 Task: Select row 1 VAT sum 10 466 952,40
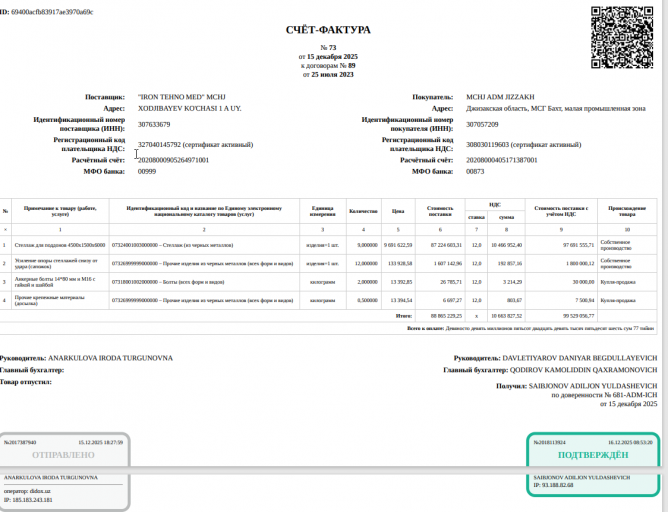[507, 245]
